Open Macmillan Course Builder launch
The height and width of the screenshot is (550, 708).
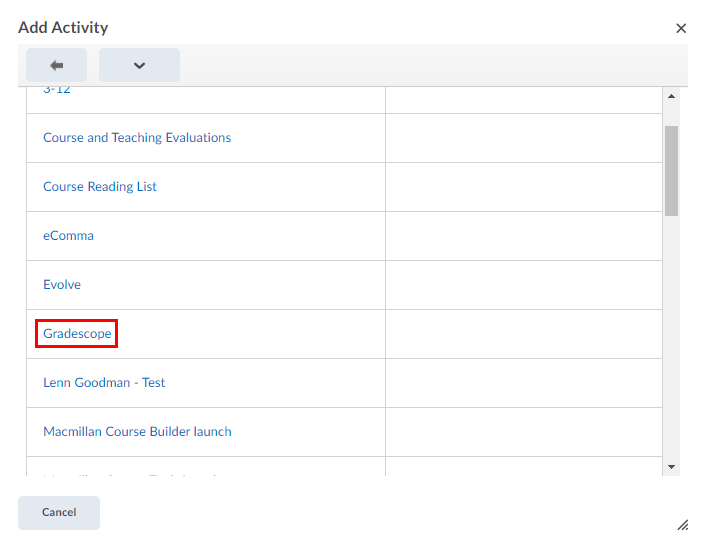point(137,432)
